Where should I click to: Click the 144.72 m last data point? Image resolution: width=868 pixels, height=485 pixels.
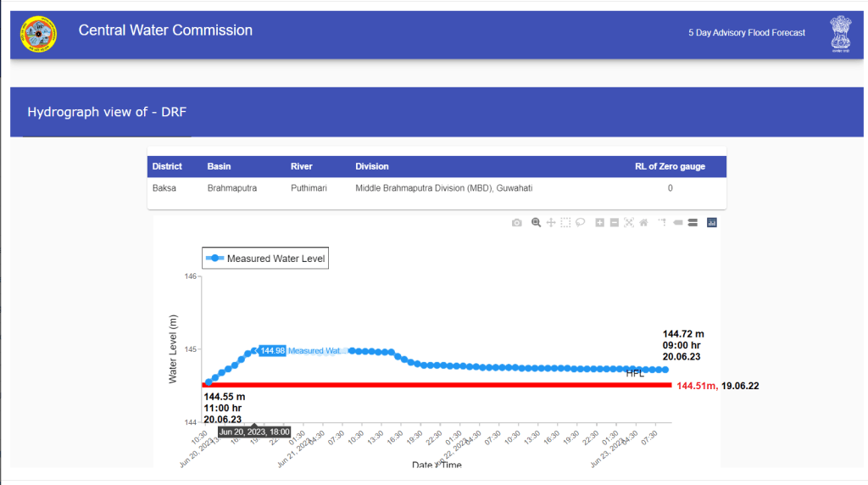pos(665,370)
